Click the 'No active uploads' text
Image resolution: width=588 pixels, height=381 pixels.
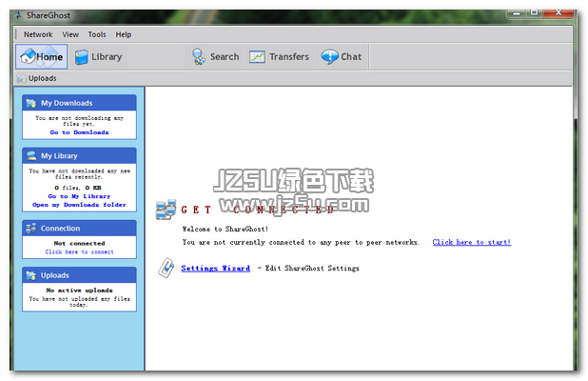tap(79, 291)
